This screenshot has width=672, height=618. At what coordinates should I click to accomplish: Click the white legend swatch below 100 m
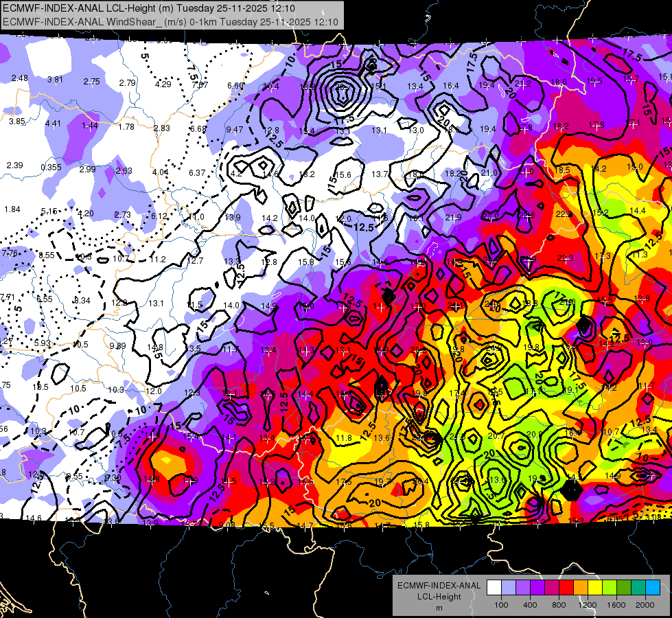coord(494,588)
